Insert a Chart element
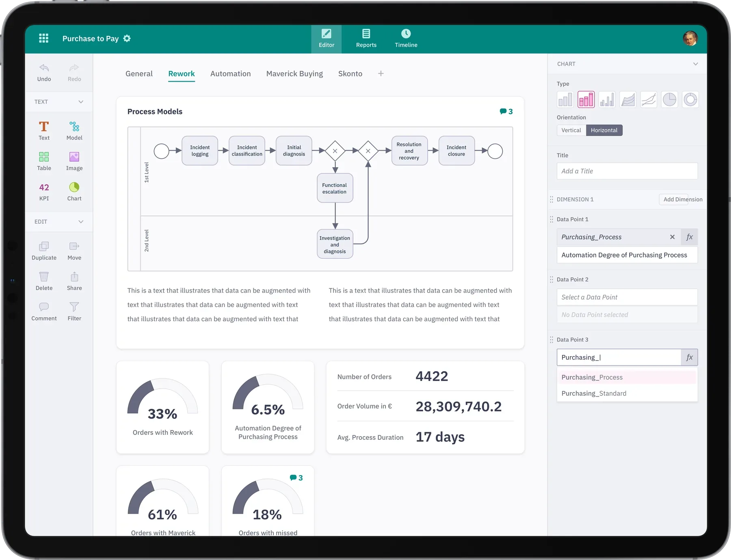This screenshot has width=731, height=560. click(x=74, y=192)
